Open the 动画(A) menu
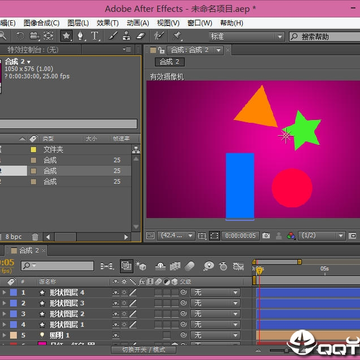The height and width of the screenshot is (360, 360). pyautogui.click(x=138, y=23)
